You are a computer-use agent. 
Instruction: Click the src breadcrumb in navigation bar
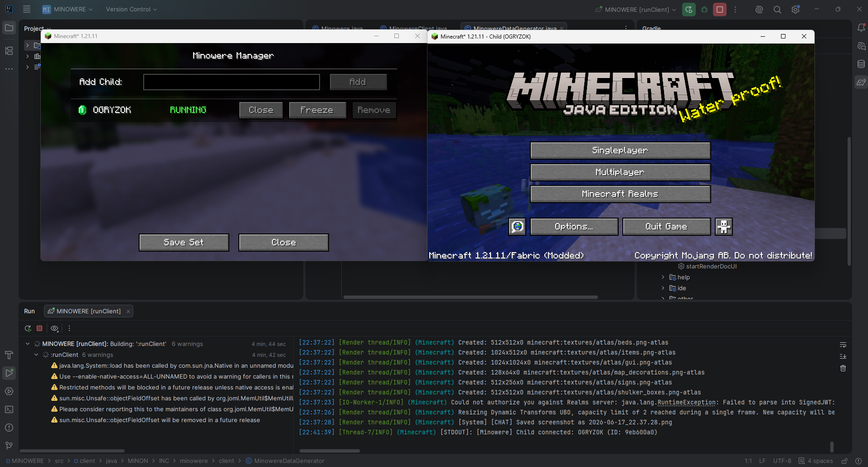pyautogui.click(x=59, y=461)
